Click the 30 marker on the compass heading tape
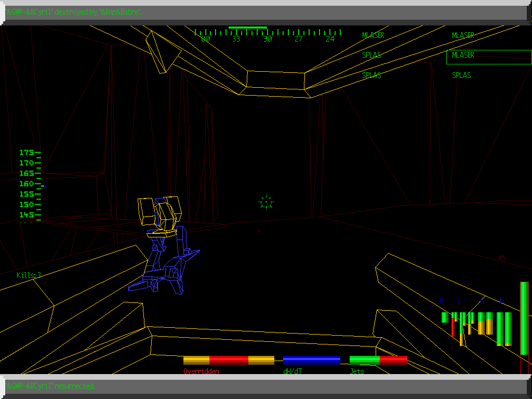Viewport: 532px width, 399px height. [x=268, y=38]
